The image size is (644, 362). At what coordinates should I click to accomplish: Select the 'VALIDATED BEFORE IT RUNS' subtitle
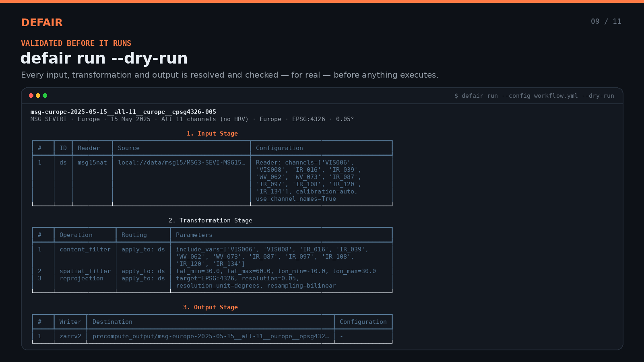click(76, 43)
